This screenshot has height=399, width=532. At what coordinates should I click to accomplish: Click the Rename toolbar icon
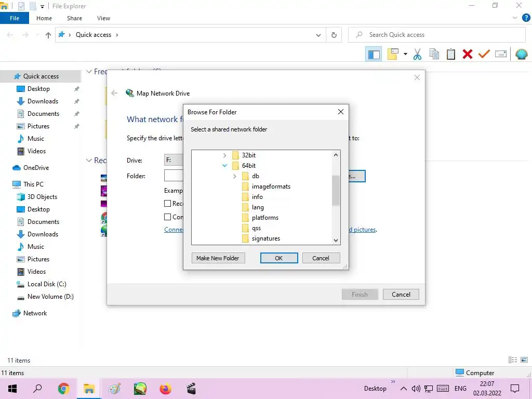[x=501, y=54]
